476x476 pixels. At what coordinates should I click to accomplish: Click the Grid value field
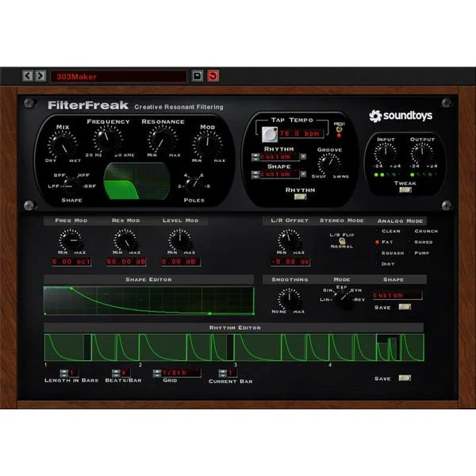181,373
